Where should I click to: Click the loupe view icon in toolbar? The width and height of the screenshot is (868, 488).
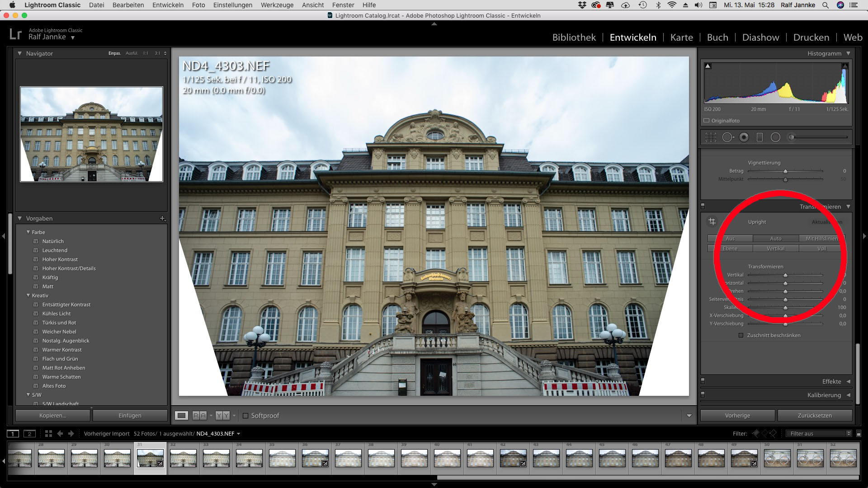[182, 416]
